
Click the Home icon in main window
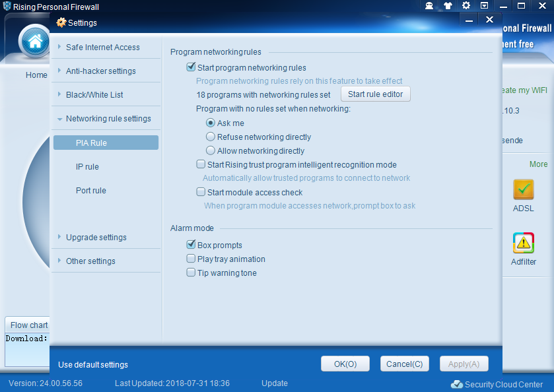click(35, 42)
